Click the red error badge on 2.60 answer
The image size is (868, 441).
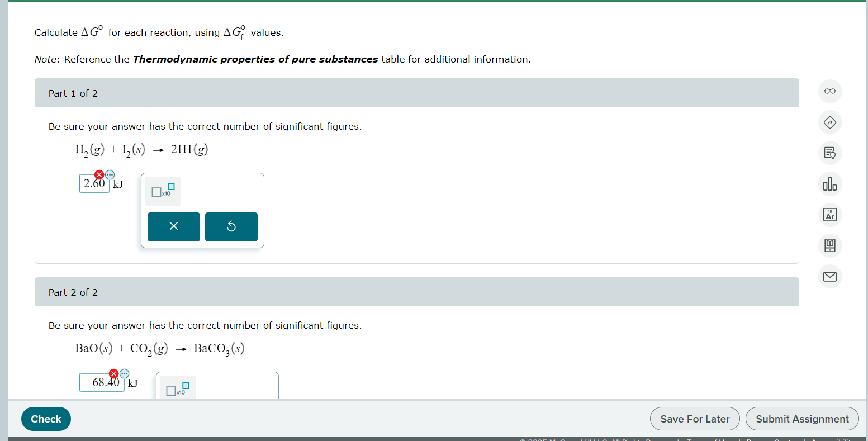click(x=100, y=174)
